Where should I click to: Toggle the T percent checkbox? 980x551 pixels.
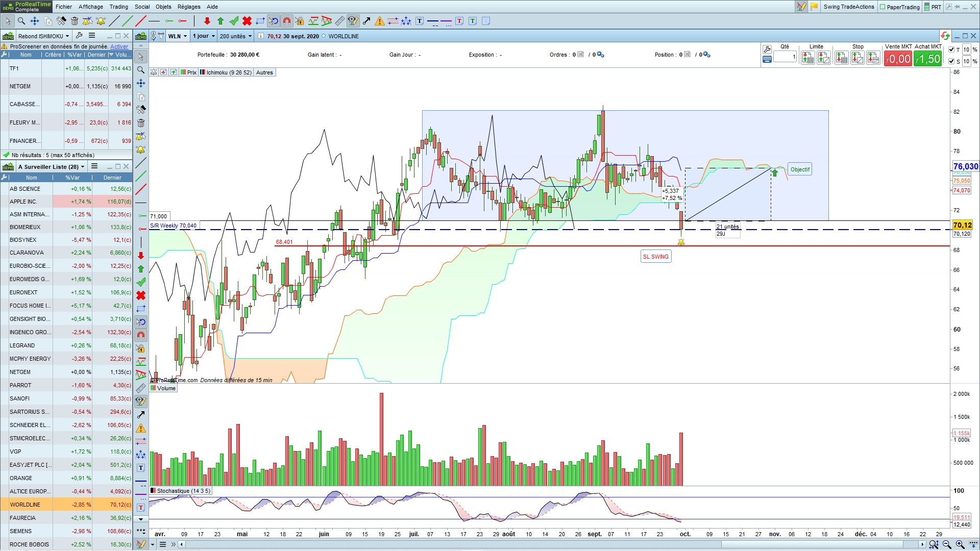(951, 49)
